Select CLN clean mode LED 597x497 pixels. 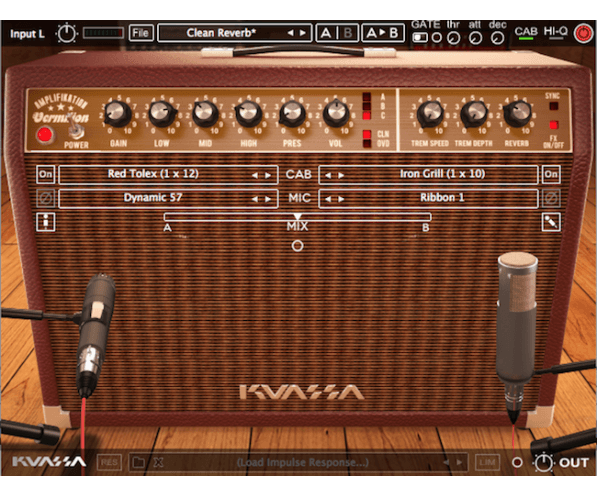(x=367, y=134)
